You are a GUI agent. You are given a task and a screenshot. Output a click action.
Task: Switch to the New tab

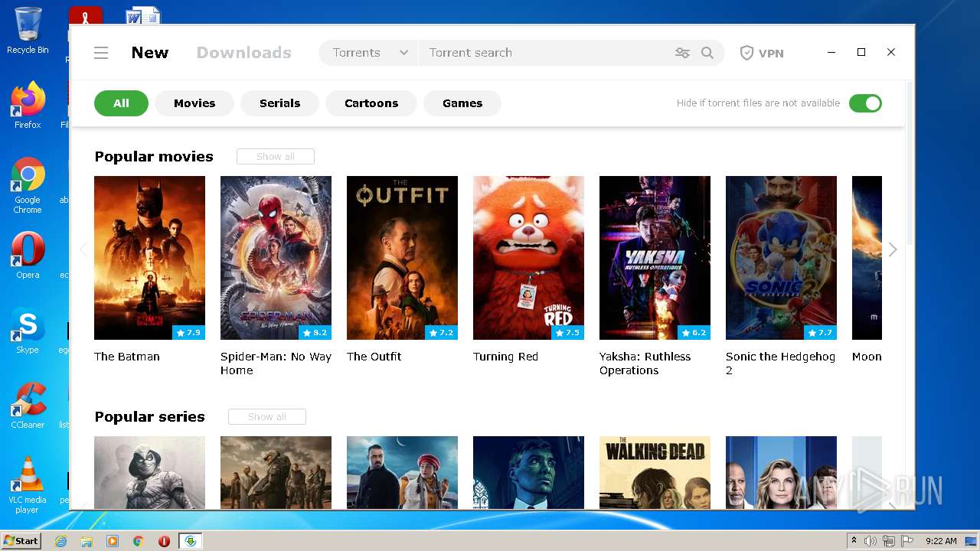click(150, 53)
